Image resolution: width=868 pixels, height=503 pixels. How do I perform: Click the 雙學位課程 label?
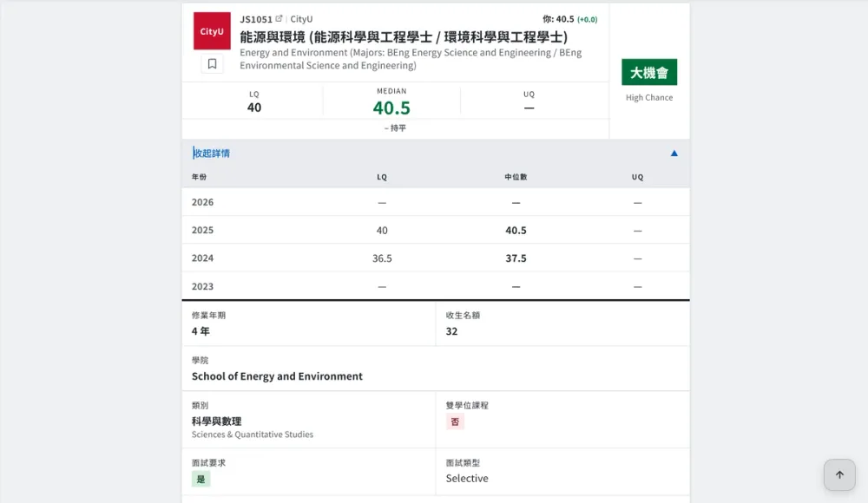467,406
